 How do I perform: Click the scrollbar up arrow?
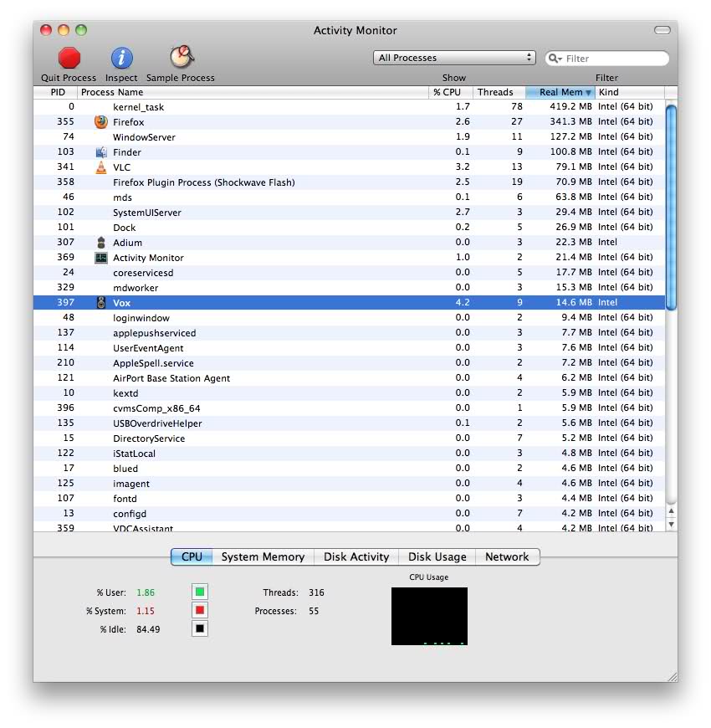pyautogui.click(x=671, y=511)
